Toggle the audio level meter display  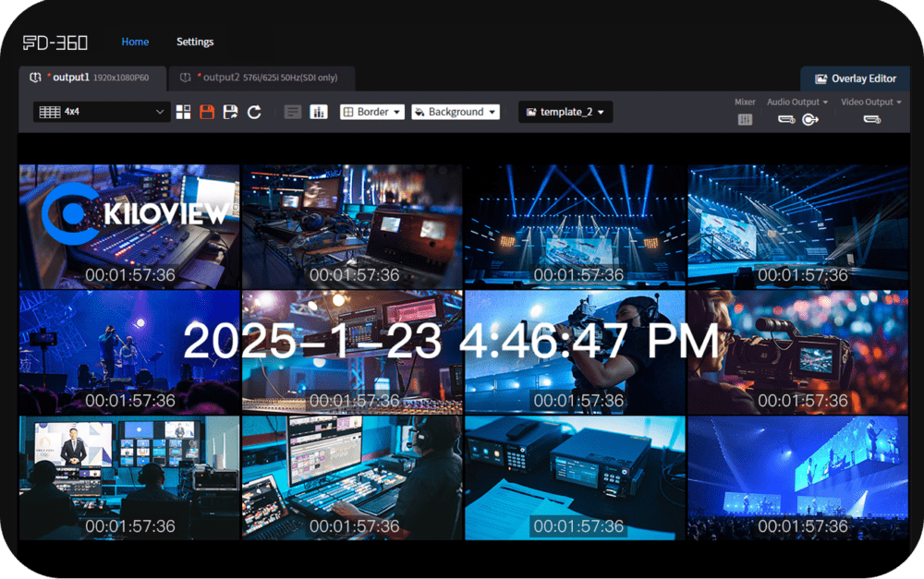[319, 112]
